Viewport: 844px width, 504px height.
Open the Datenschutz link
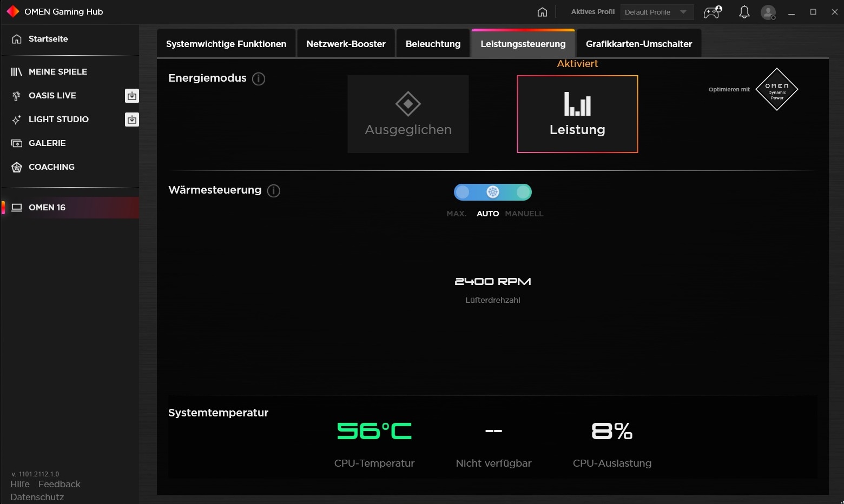click(37, 497)
